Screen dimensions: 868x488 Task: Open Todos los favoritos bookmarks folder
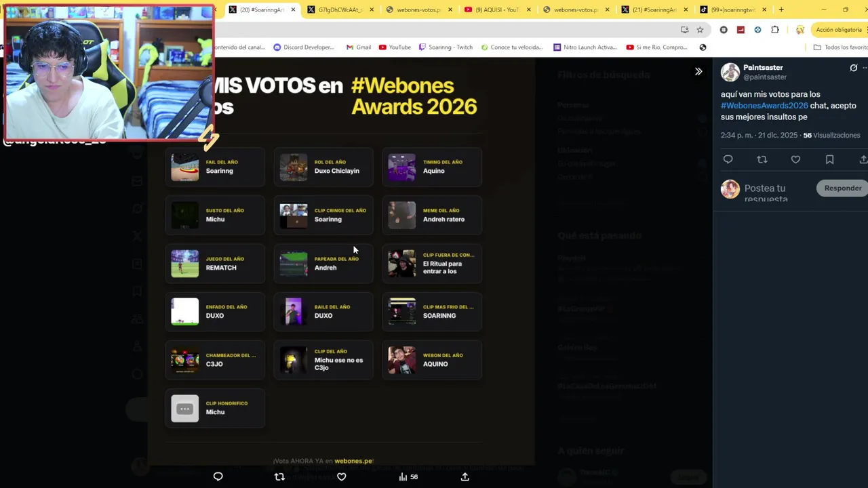[840, 47]
